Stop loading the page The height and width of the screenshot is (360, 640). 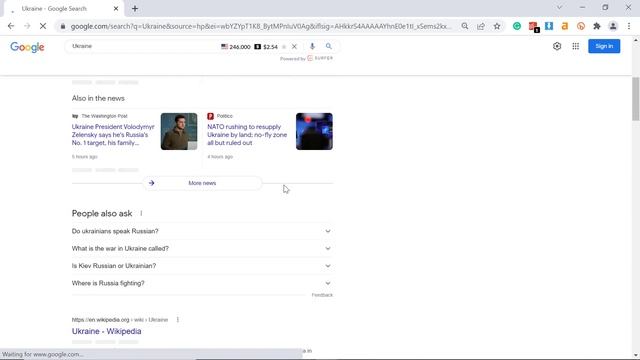click(43, 26)
